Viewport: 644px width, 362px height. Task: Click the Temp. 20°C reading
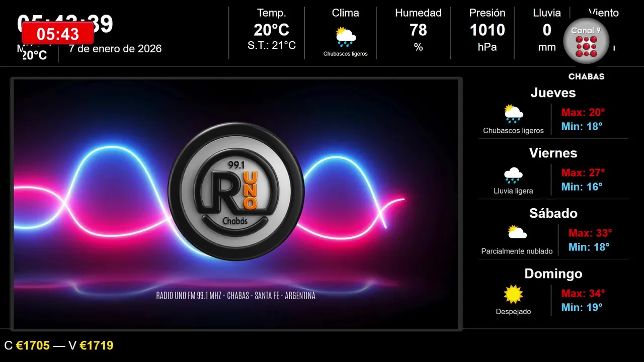[x=272, y=30]
